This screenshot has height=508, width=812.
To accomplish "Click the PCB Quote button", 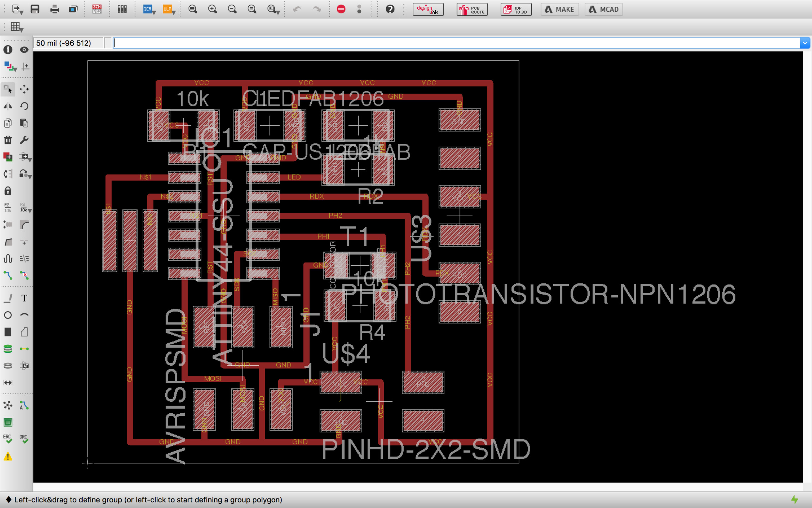I will (x=472, y=9).
